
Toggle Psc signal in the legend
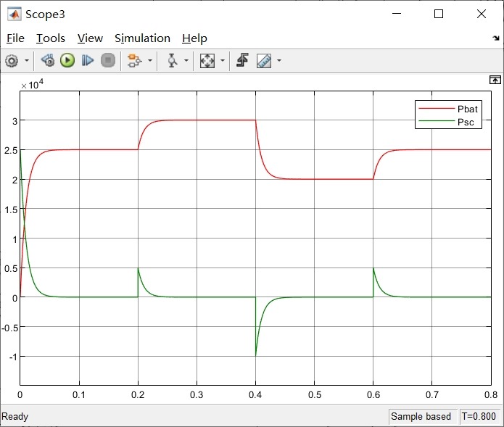click(466, 122)
